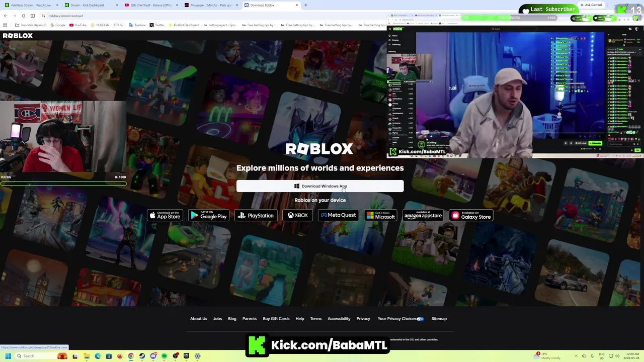The width and height of the screenshot is (644, 362).
Task: Click the Roblox logo in the page header
Action: (18, 36)
